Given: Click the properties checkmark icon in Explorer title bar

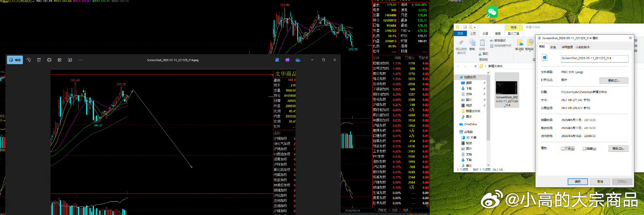Looking at the screenshot, I should point(465,27).
